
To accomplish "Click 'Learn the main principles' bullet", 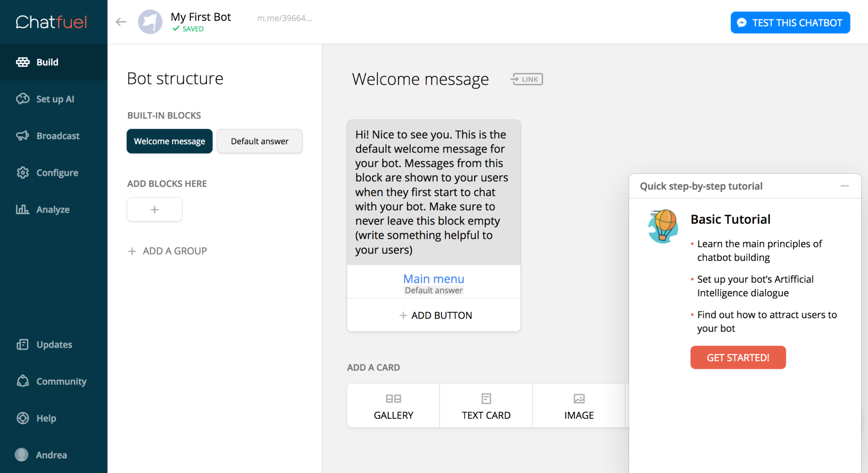I will pos(759,251).
